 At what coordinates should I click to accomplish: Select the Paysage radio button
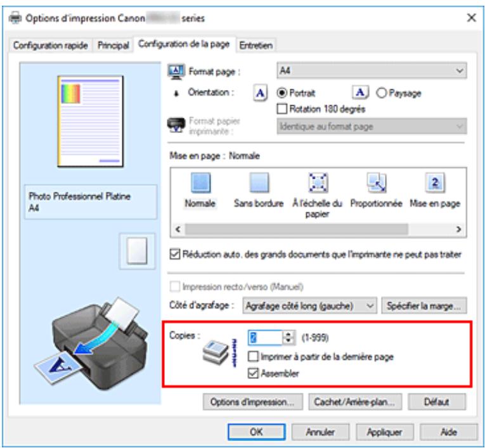[x=382, y=93]
